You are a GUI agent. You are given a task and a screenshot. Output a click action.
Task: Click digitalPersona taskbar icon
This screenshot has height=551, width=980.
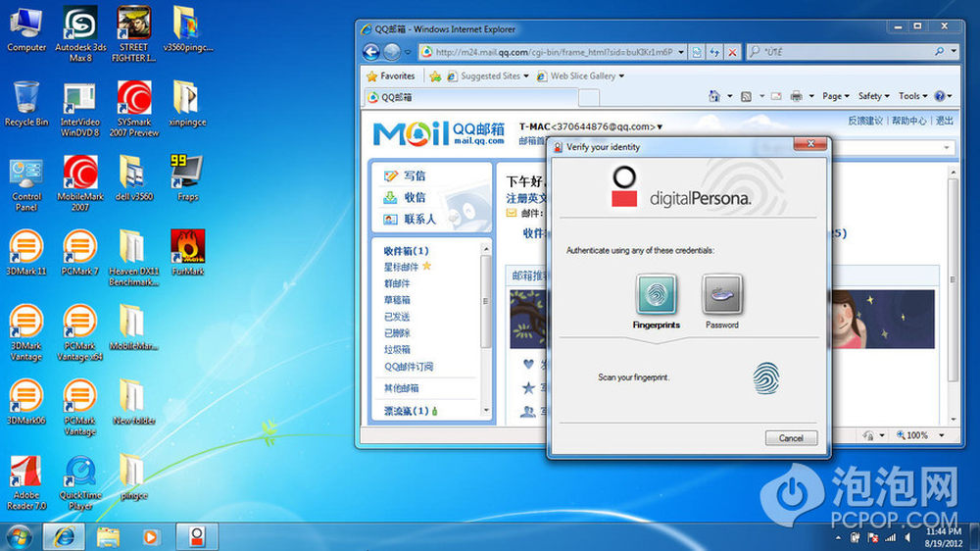pos(196,536)
